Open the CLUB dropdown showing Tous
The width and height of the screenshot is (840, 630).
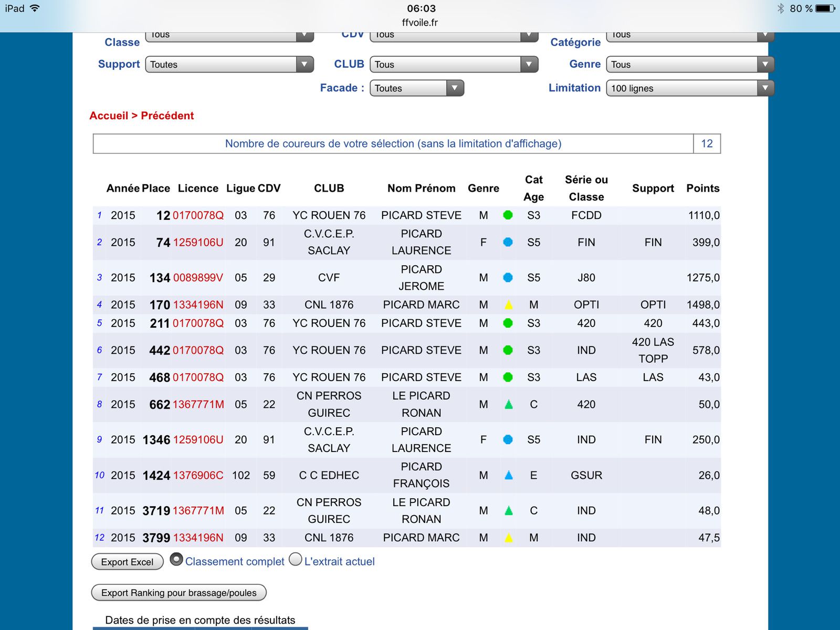click(x=454, y=65)
